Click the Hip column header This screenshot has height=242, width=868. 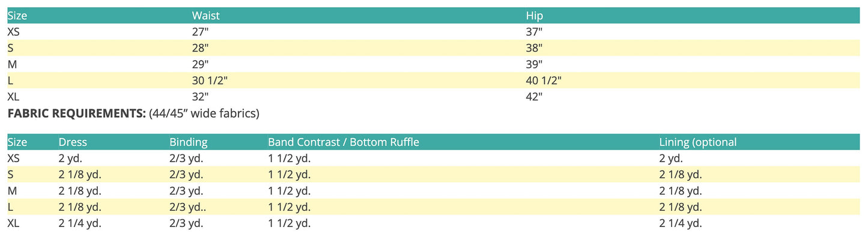tap(534, 16)
